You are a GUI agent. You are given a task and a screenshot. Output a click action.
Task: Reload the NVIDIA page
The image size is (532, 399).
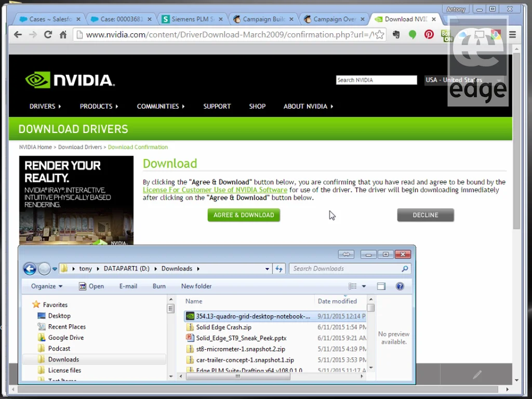tap(48, 34)
